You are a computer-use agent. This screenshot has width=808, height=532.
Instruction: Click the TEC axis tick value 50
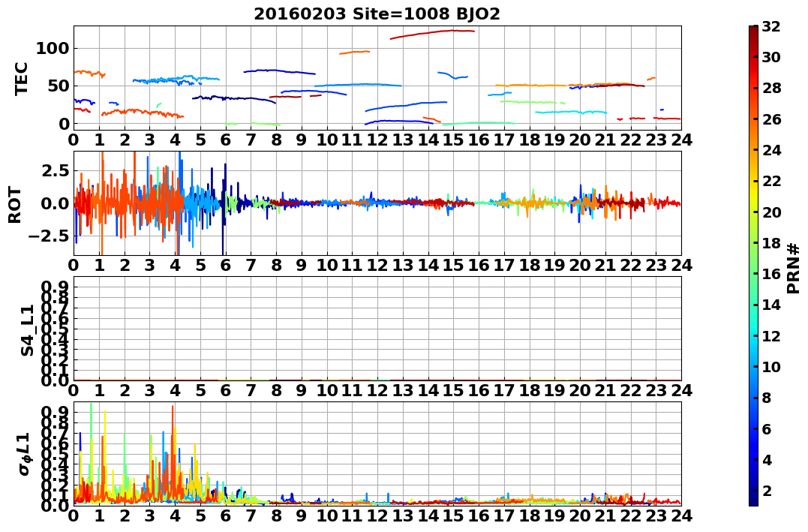coord(58,86)
